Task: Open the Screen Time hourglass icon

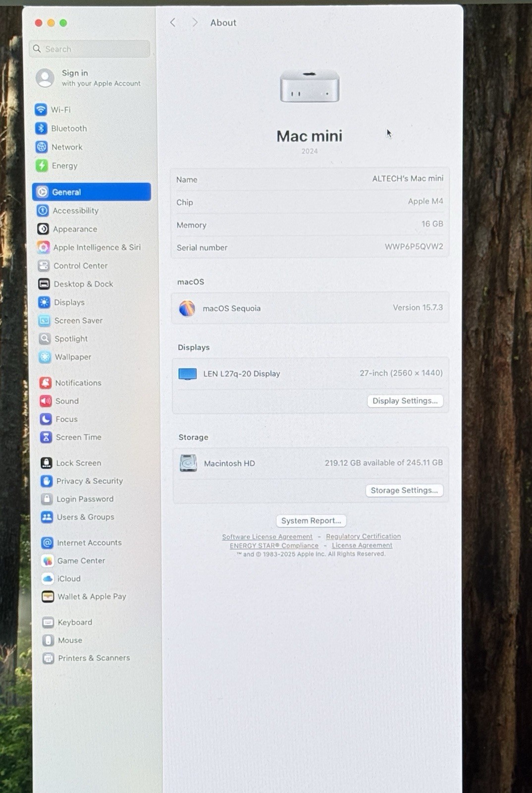Action: click(46, 437)
